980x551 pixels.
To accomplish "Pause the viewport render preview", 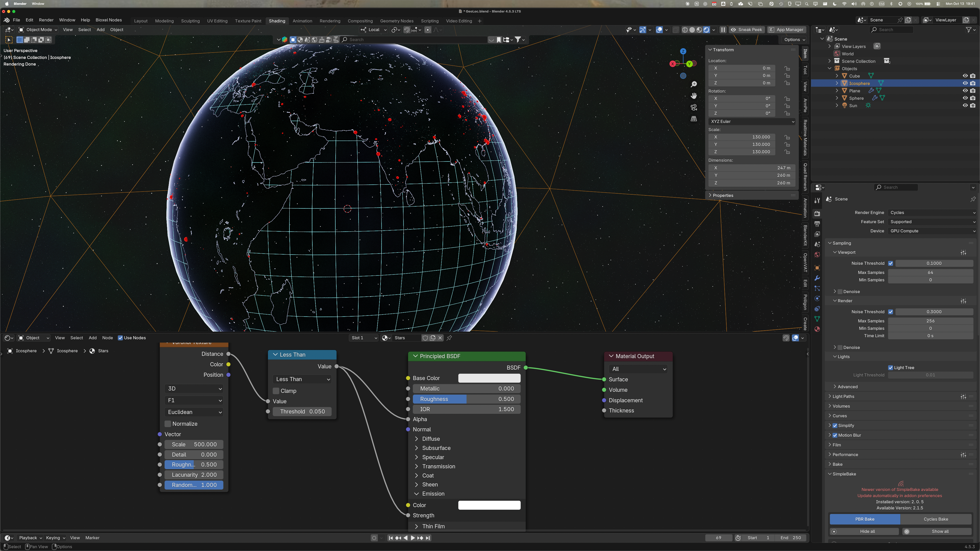I will (x=723, y=30).
